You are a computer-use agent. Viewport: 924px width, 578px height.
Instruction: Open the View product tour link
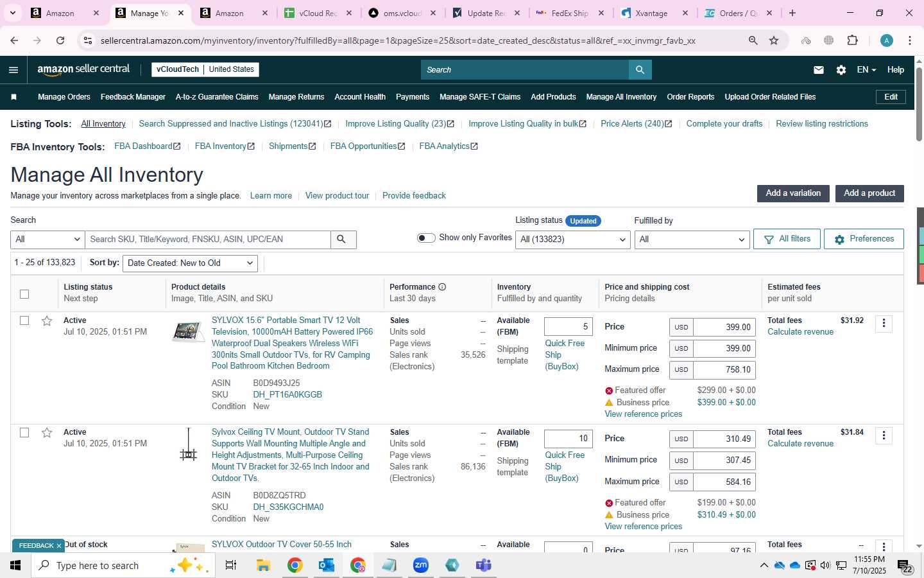coord(338,196)
